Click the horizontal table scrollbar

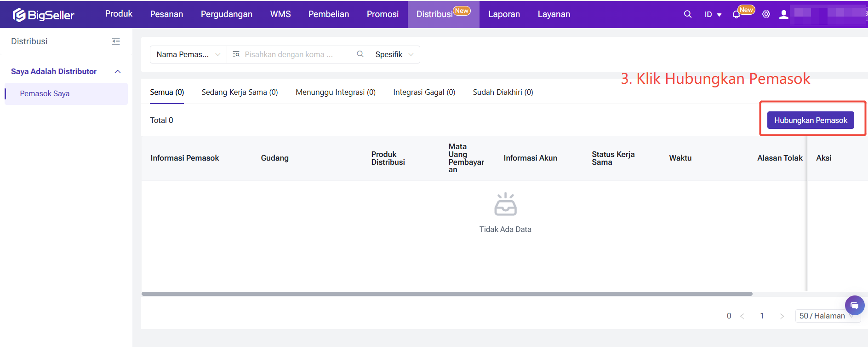(446, 294)
